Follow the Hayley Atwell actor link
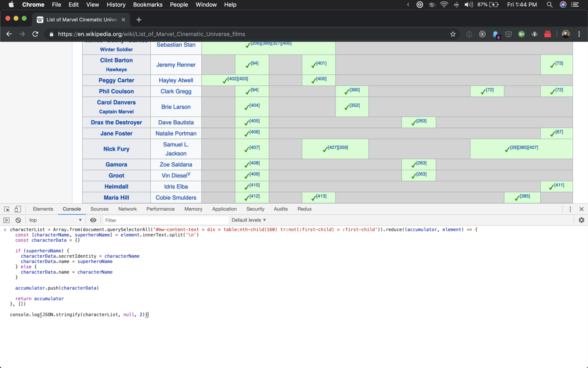Screen dimensions: 588x368 (x=176, y=80)
